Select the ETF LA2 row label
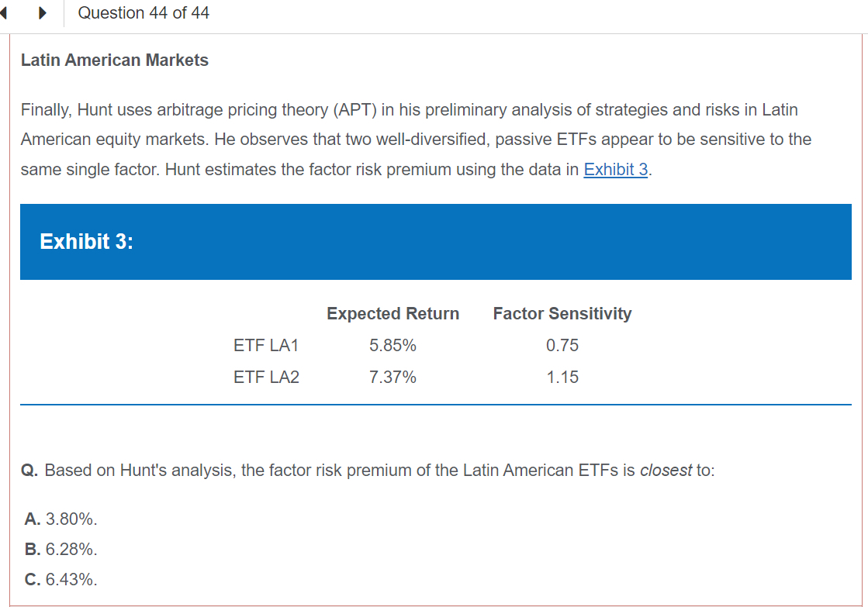 [x=266, y=378]
